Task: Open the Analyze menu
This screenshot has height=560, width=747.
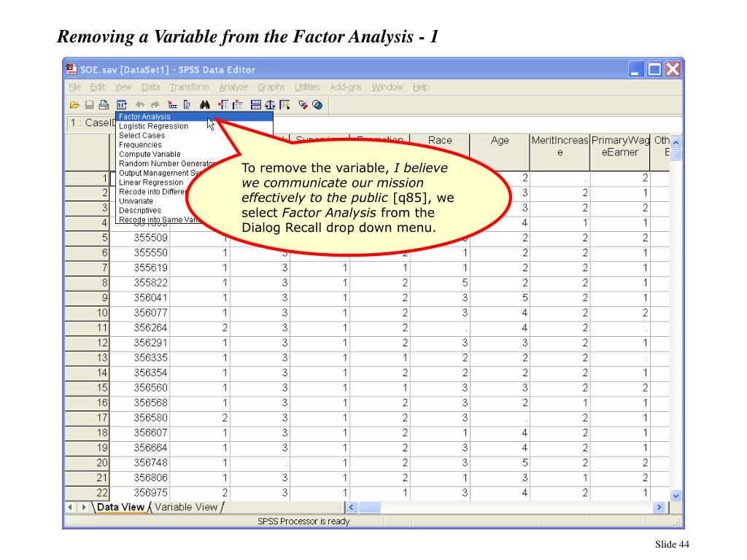Action: (x=233, y=87)
